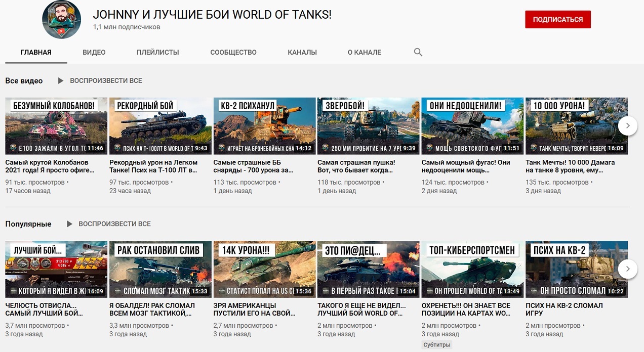
Task: Open title Самый мощный фугас
Action: point(466,166)
